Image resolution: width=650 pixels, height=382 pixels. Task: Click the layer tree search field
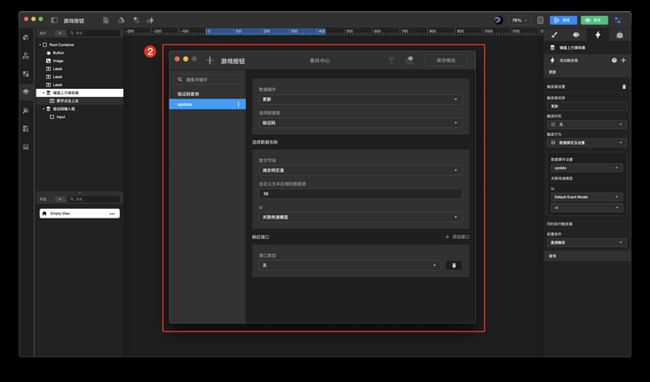[94, 33]
